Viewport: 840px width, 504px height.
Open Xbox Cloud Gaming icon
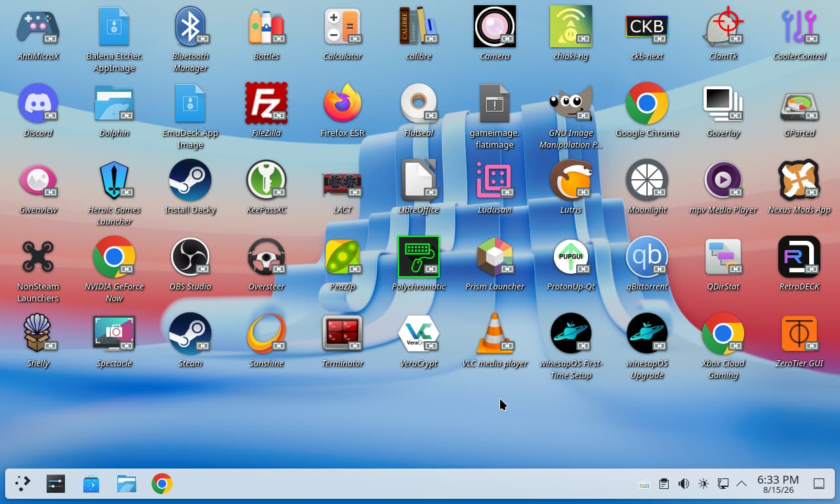(723, 334)
